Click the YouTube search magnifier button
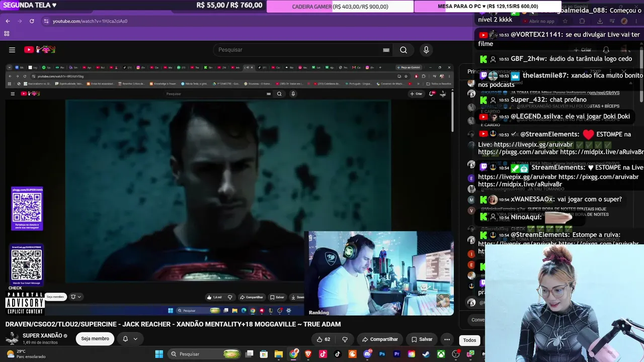The width and height of the screenshot is (644, 362). click(x=404, y=50)
